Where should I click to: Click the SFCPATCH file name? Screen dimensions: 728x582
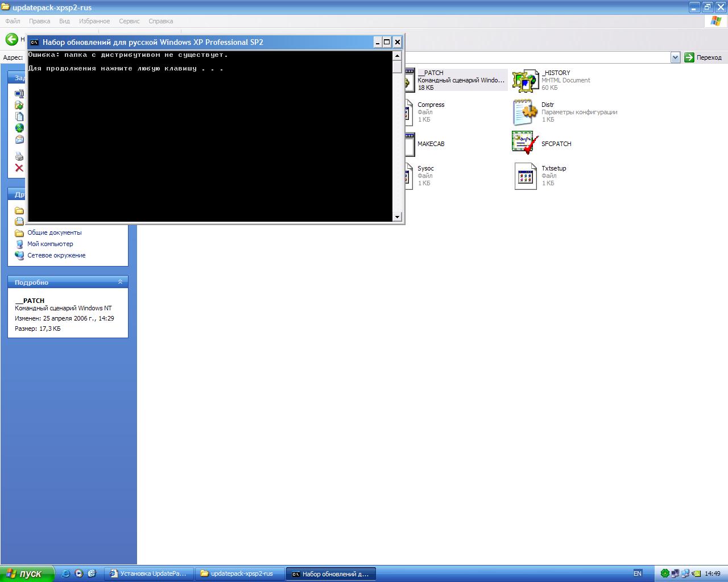[556, 144]
